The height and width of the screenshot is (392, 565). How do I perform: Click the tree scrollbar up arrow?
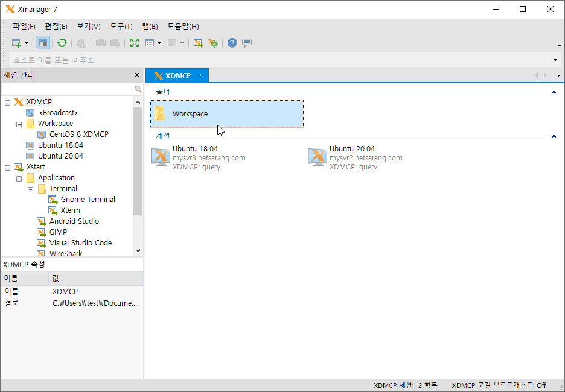coord(138,102)
